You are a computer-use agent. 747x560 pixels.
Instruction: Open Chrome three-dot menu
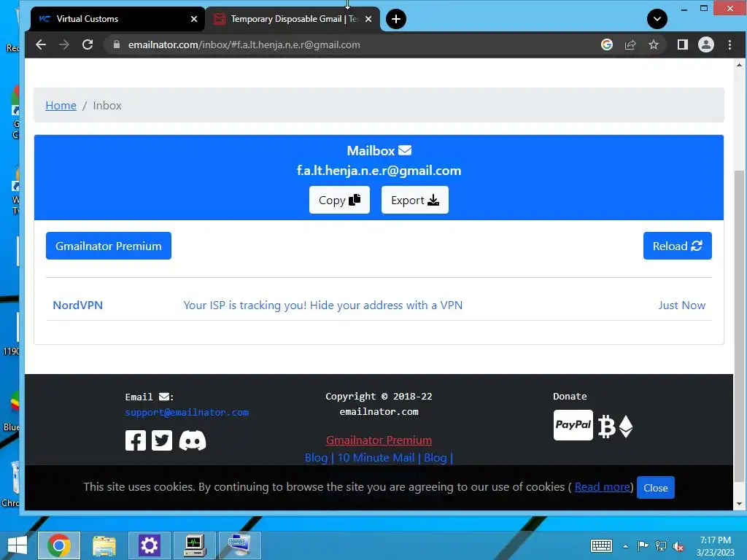pos(729,44)
